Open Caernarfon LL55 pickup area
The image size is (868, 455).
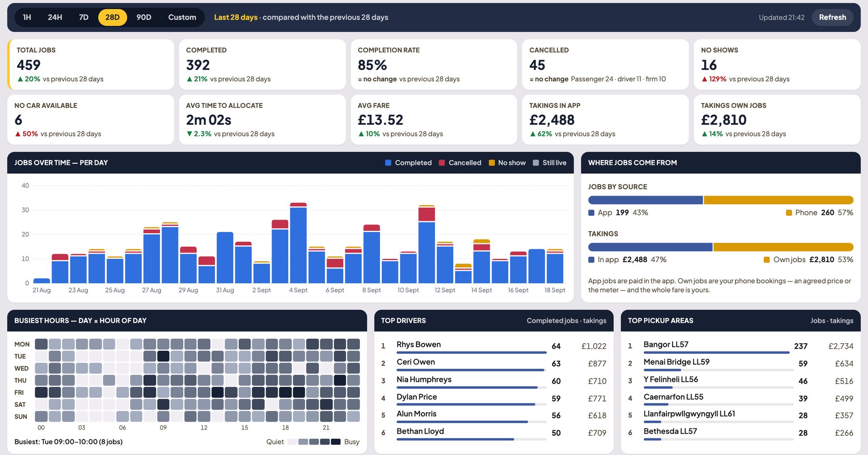point(741,398)
